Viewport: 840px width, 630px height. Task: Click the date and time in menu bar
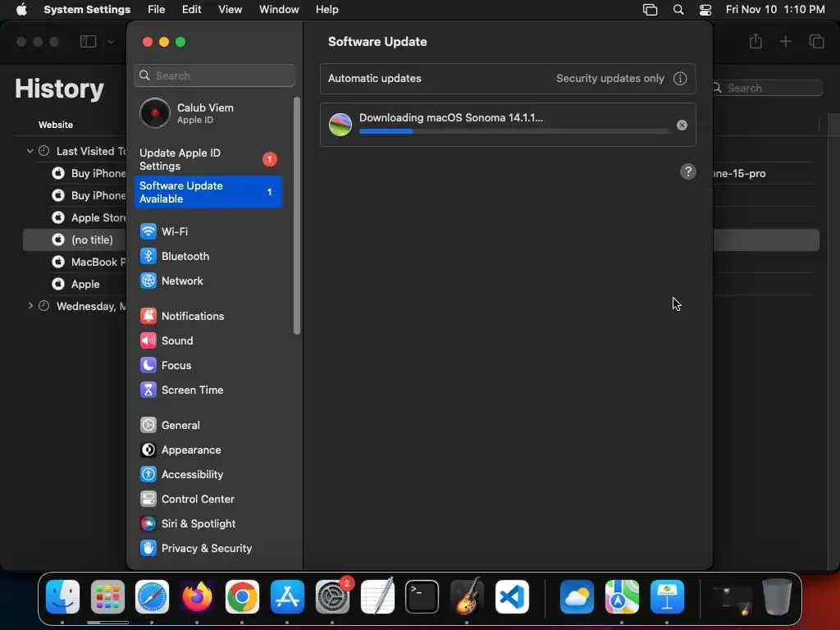(x=775, y=10)
